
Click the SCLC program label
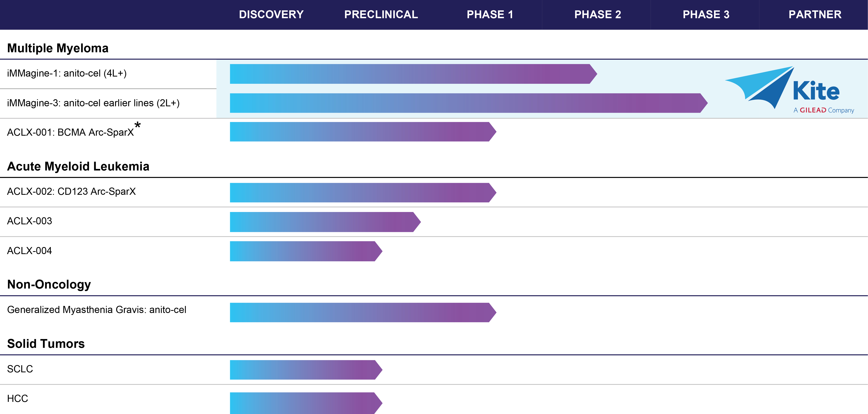(20, 369)
